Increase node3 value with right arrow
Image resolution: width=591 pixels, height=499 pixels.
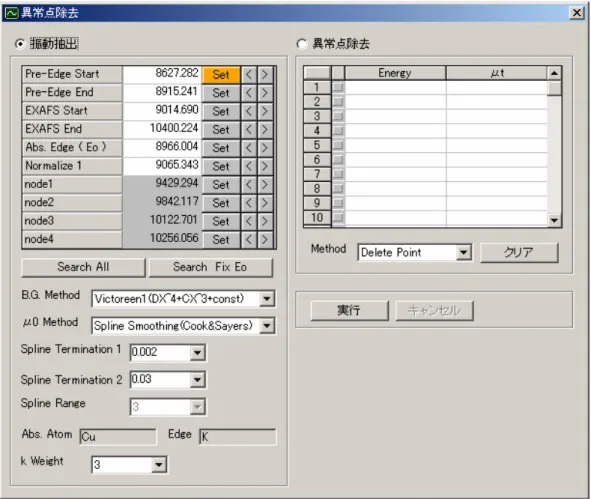pos(265,221)
